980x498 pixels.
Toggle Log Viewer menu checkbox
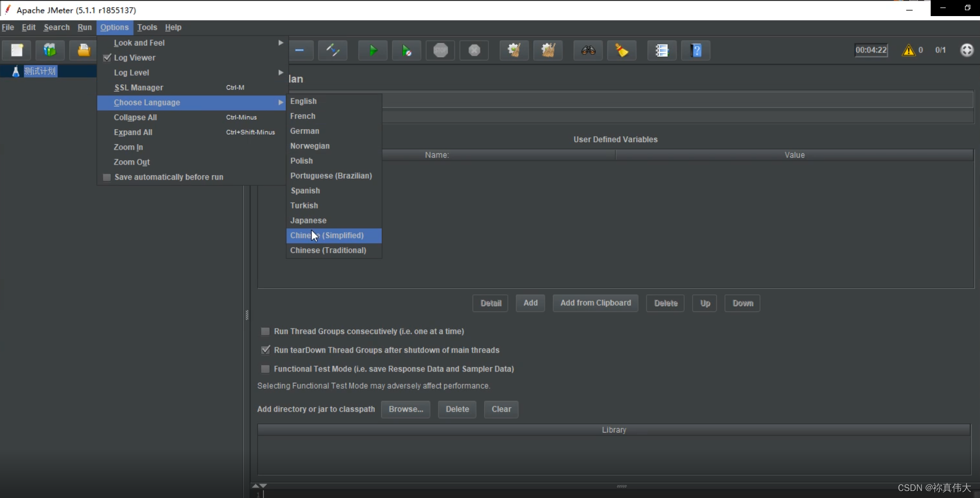click(x=107, y=57)
